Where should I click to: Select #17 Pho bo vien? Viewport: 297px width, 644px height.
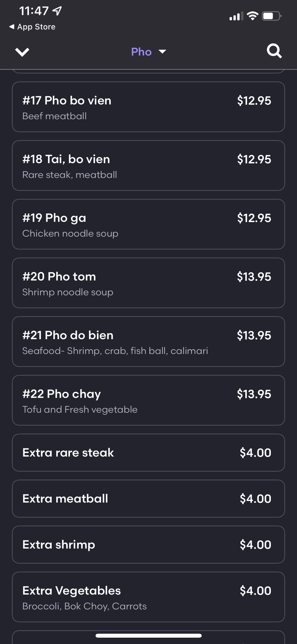coord(148,107)
